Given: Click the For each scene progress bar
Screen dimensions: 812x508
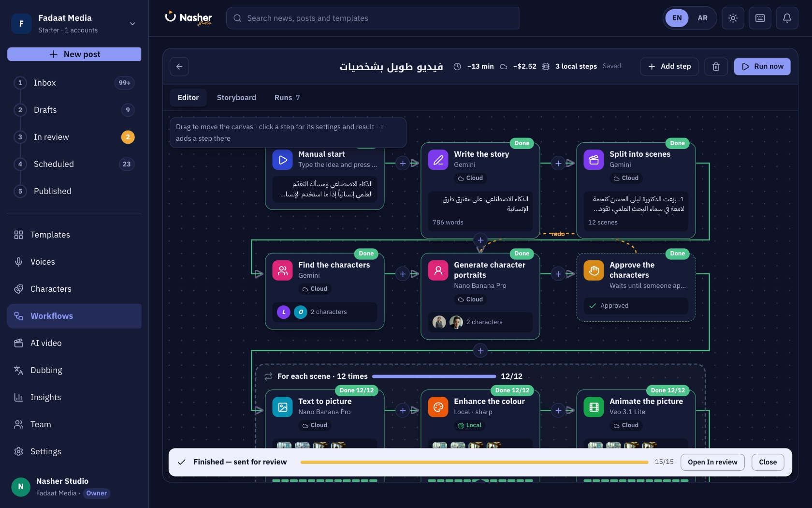Looking at the screenshot, I should click(x=434, y=376).
